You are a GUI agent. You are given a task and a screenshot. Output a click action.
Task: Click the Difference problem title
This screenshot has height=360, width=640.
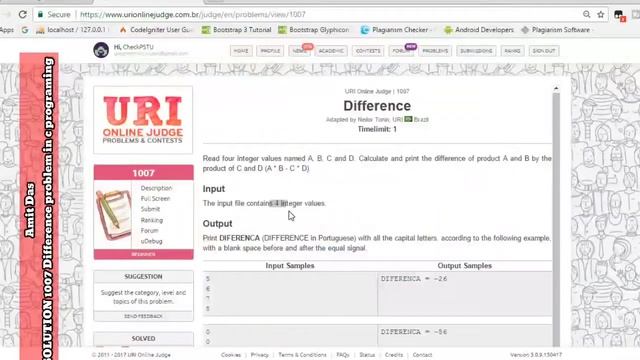[377, 106]
